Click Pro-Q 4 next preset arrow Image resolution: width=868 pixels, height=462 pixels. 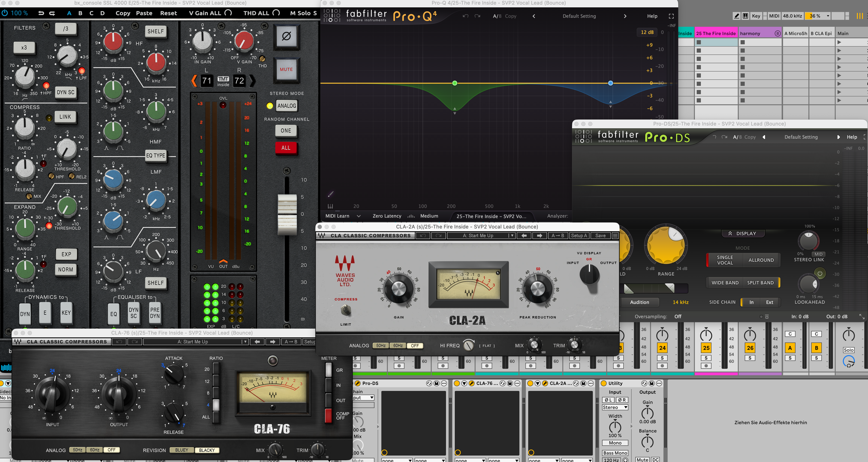[625, 16]
